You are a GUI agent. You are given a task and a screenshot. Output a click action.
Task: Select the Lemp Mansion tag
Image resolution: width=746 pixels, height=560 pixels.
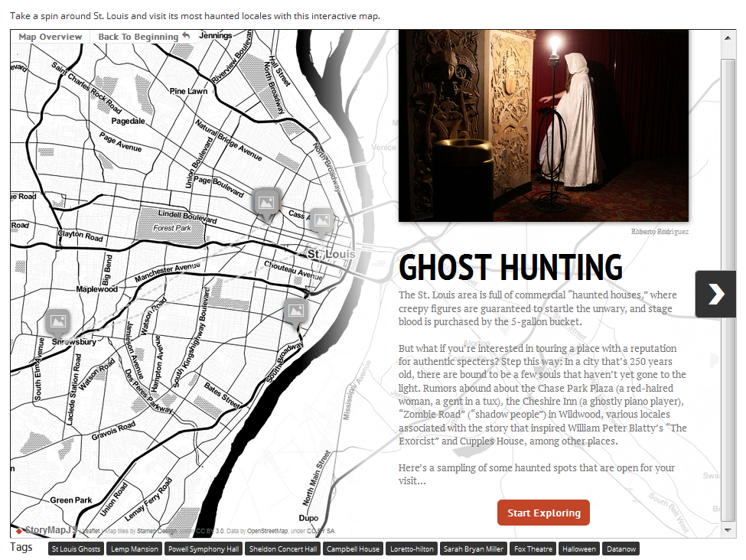134,549
